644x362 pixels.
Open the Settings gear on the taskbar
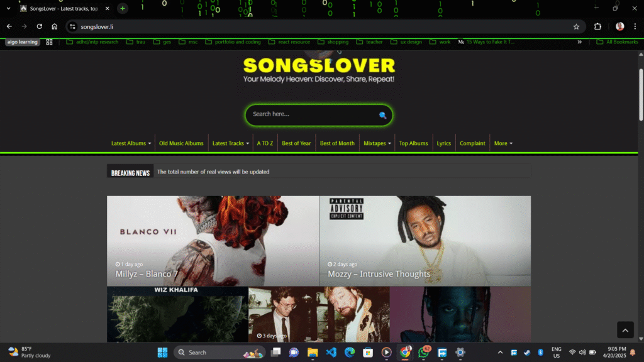click(x=460, y=352)
